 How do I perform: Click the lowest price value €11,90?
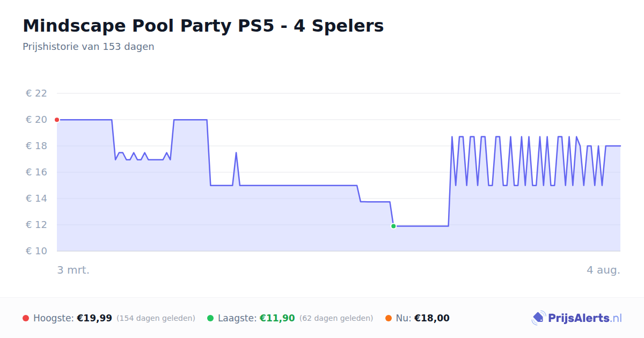(277, 318)
